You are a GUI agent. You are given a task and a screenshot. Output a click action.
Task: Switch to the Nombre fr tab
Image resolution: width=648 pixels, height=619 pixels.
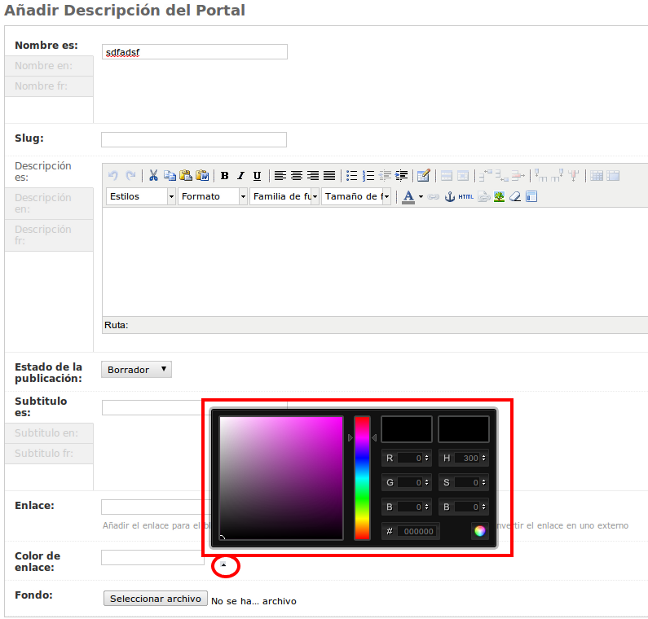(x=49, y=86)
